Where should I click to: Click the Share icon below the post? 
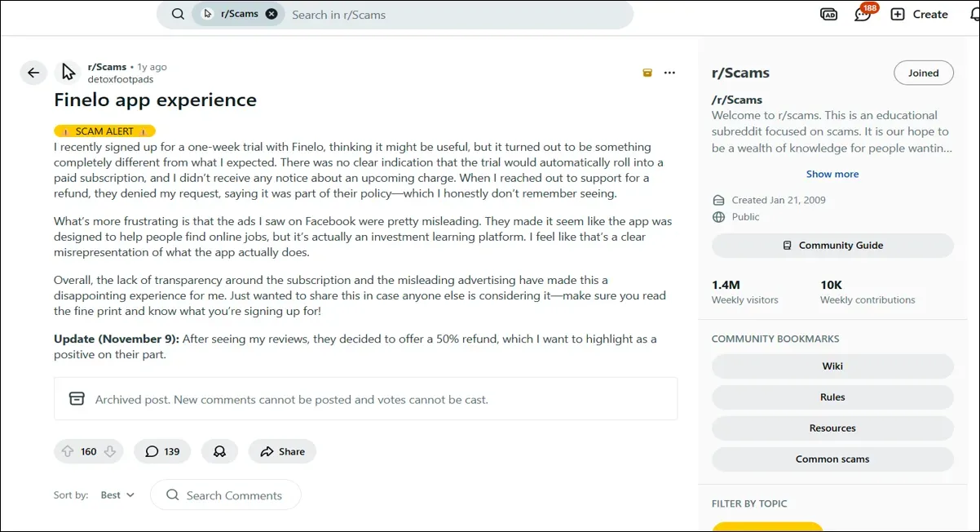(282, 451)
